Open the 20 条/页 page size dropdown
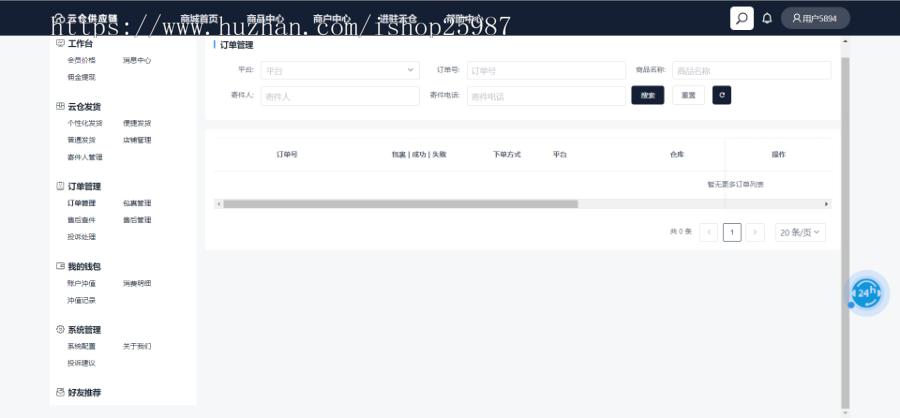The height and width of the screenshot is (418, 900). click(800, 232)
